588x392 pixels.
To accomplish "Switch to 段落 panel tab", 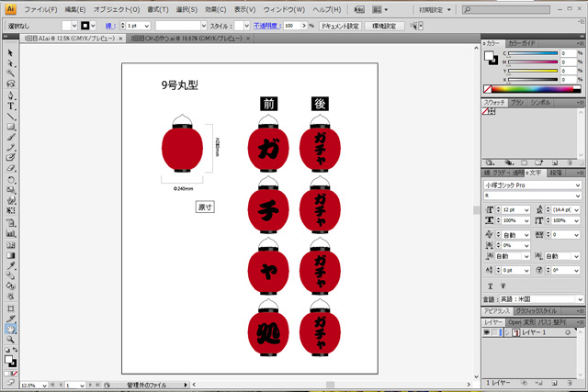I will click(x=556, y=173).
